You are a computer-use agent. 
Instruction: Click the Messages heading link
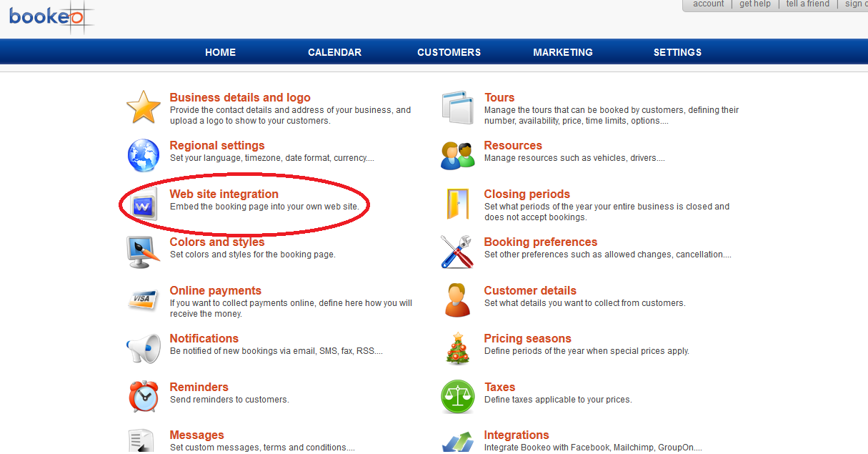tap(196, 435)
